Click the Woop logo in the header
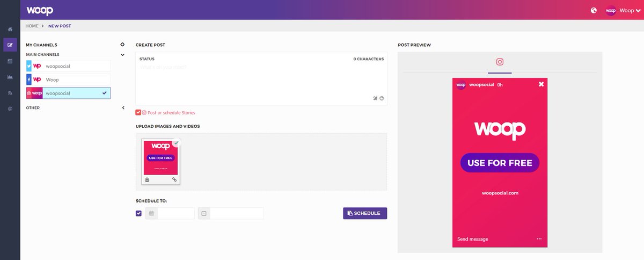Image resolution: width=644 pixels, height=260 pixels. [40, 10]
